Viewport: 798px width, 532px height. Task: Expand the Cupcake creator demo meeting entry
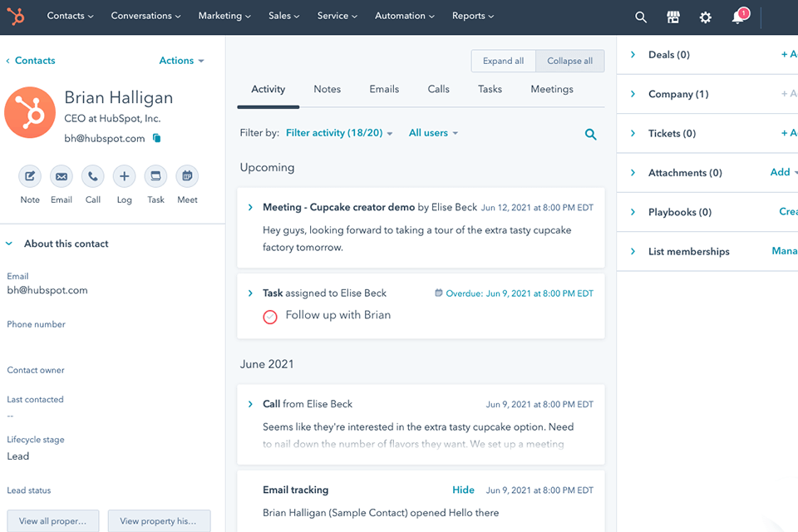250,208
